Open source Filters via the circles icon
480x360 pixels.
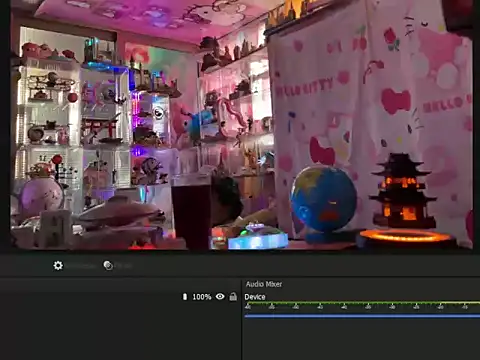(108, 265)
